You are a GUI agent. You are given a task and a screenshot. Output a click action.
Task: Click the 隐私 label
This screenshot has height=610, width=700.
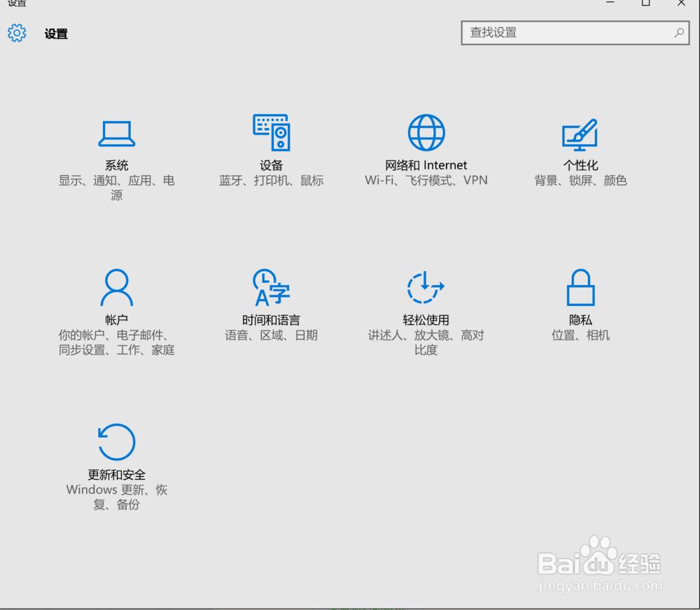coord(580,320)
